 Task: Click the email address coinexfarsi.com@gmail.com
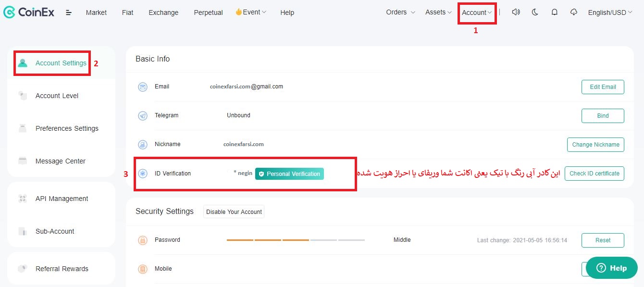tap(247, 87)
